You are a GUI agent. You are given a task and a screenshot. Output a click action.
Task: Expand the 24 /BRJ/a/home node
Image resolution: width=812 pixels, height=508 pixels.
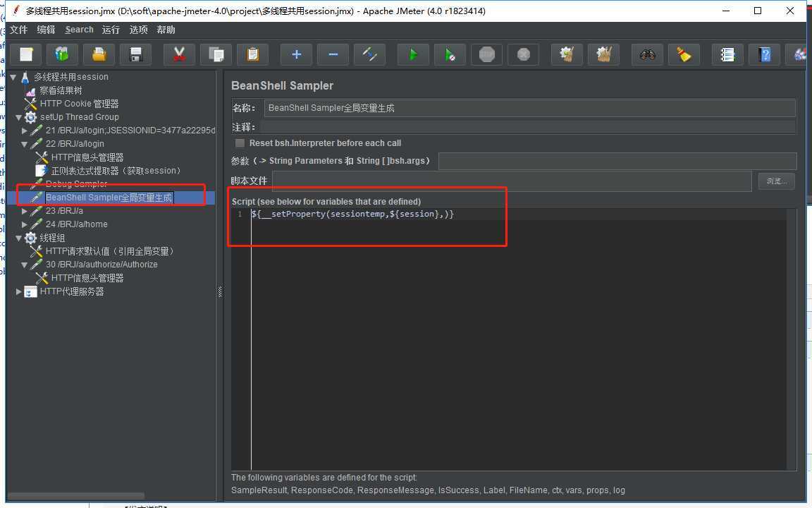click(25, 224)
